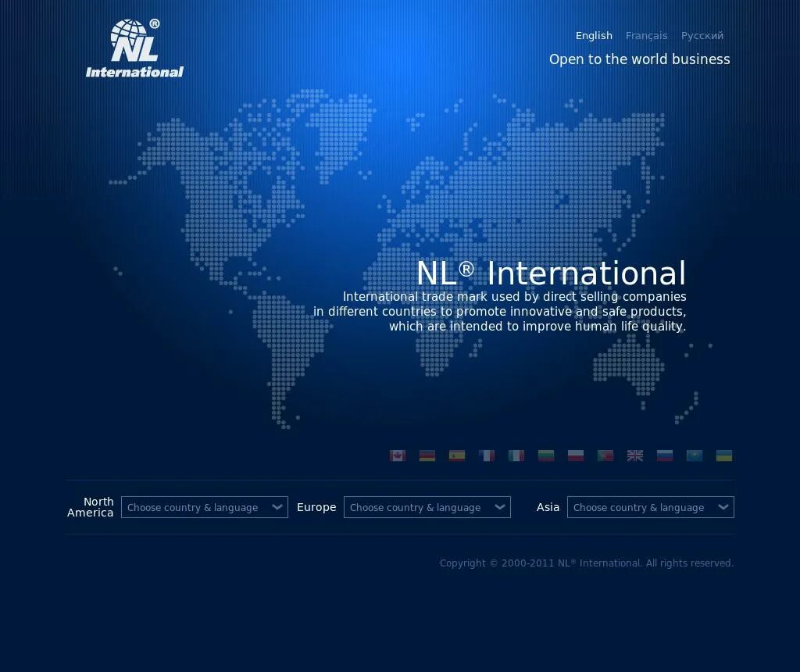Select the Portugal flag icon
800x672 pixels.
[605, 456]
